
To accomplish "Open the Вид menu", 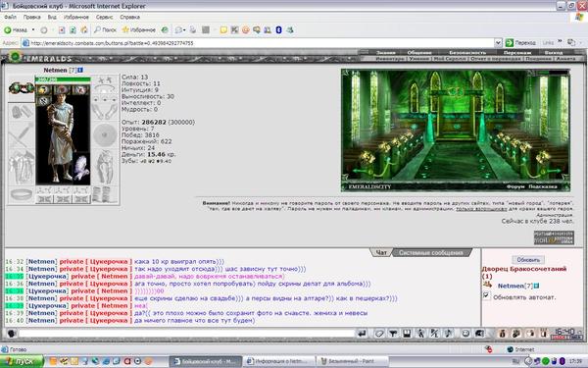I will pos(52,18).
